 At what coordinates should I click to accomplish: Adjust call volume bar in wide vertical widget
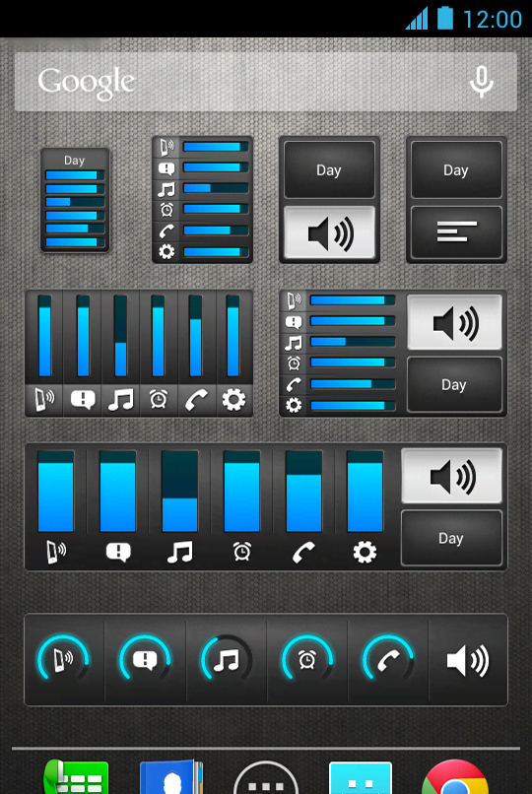(x=303, y=492)
